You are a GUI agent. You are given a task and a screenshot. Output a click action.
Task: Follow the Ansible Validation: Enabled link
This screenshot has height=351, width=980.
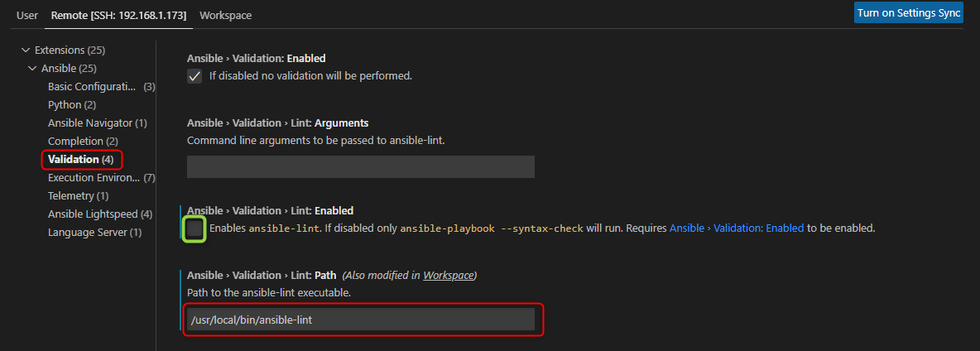[737, 228]
